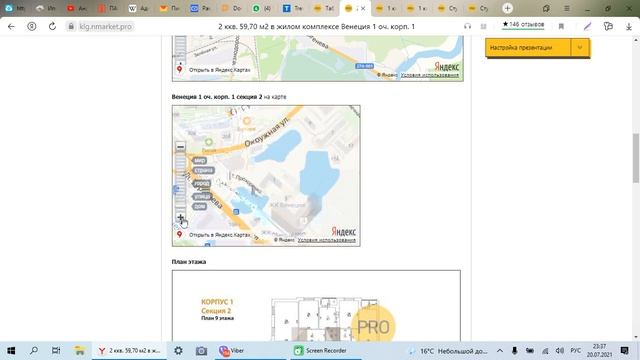Bookmark this page with bookmark icon
640x360 pixels.
[561, 27]
